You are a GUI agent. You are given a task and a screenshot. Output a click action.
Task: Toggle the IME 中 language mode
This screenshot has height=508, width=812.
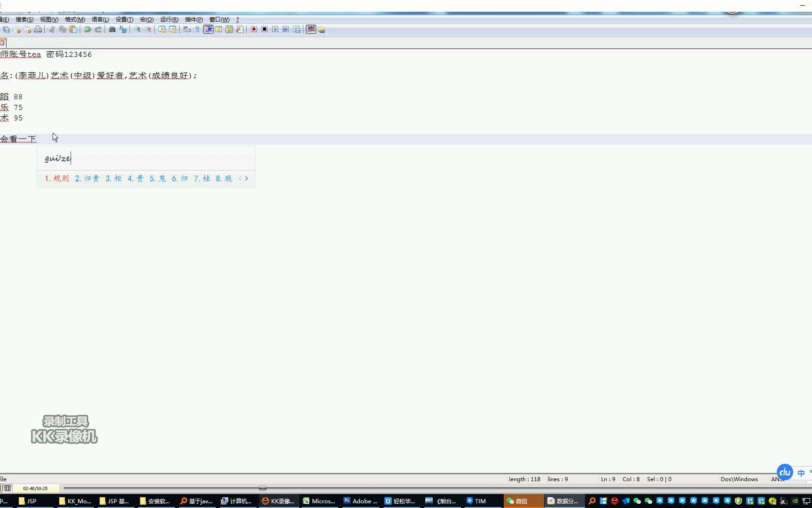coord(801,473)
